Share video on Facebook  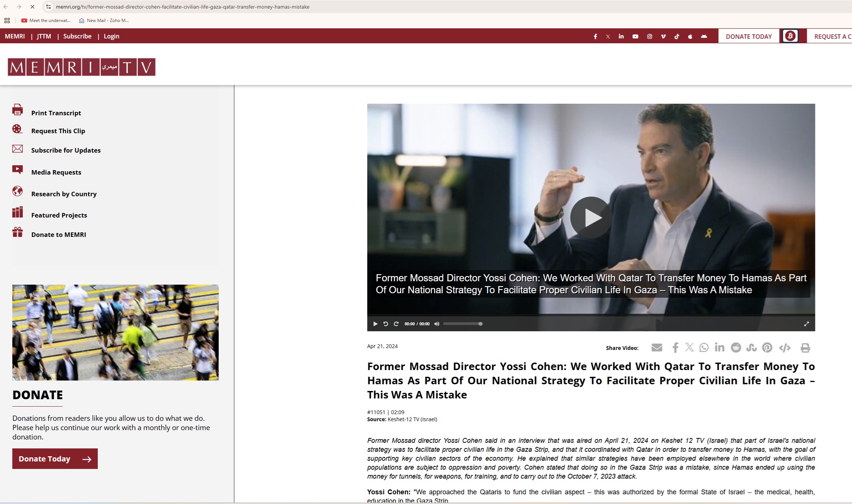tap(675, 348)
